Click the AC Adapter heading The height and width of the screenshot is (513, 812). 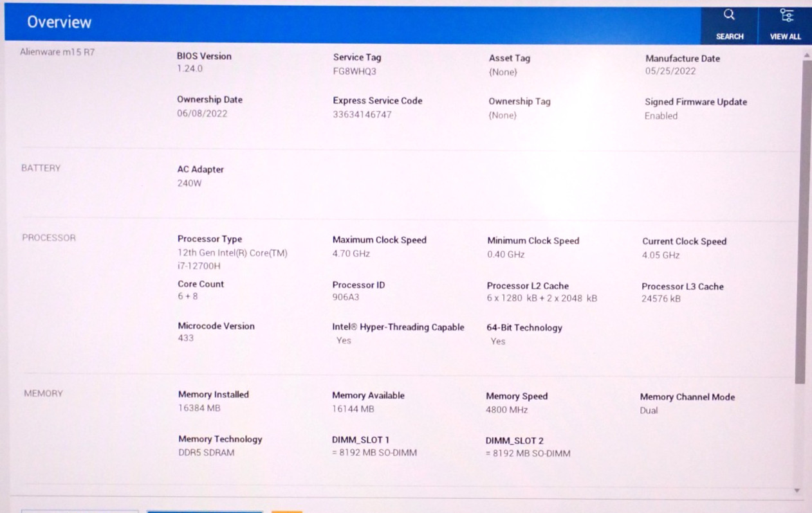click(201, 170)
